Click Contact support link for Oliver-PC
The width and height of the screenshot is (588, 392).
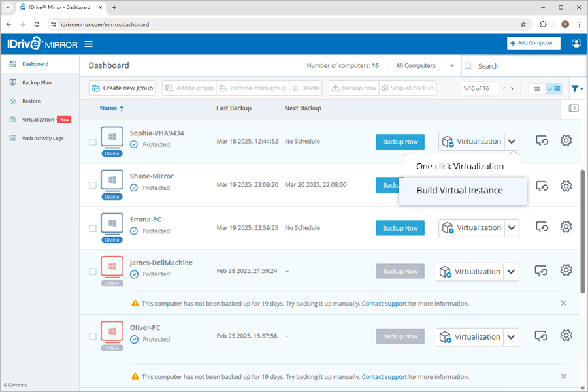[384, 376]
